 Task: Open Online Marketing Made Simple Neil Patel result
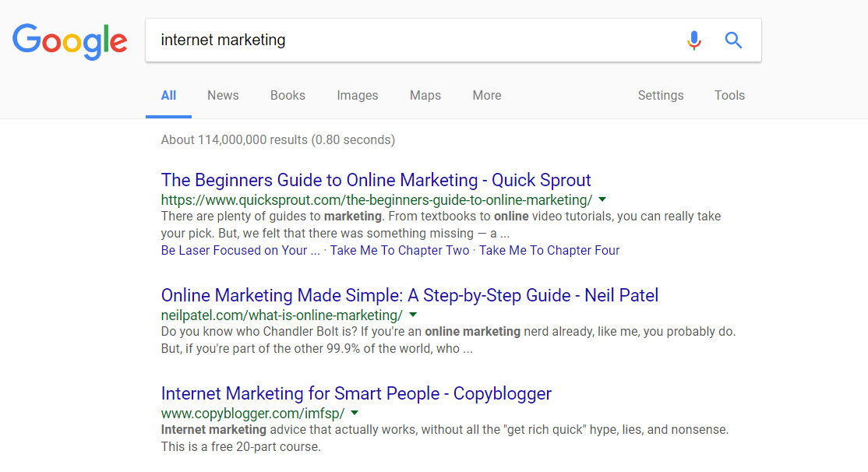(410, 295)
